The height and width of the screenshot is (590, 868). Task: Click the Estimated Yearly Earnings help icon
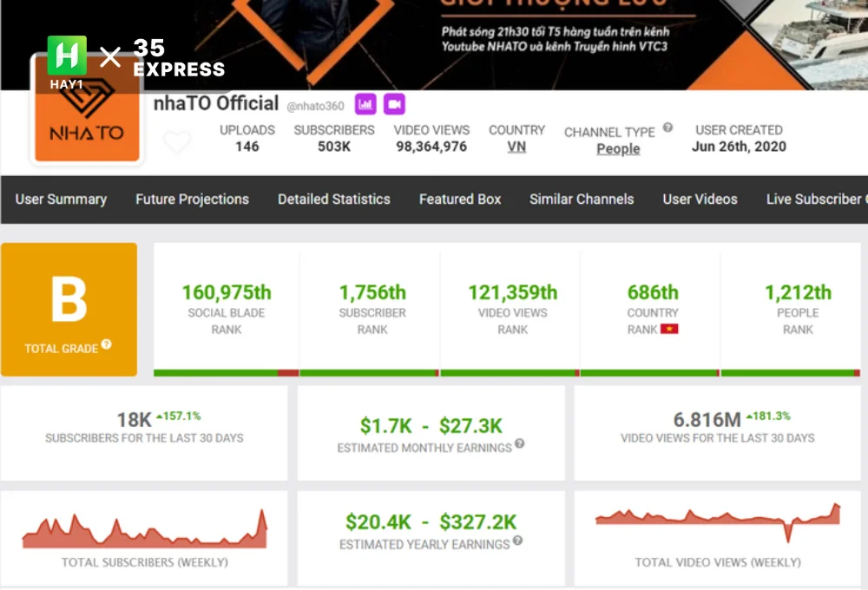[517, 541]
